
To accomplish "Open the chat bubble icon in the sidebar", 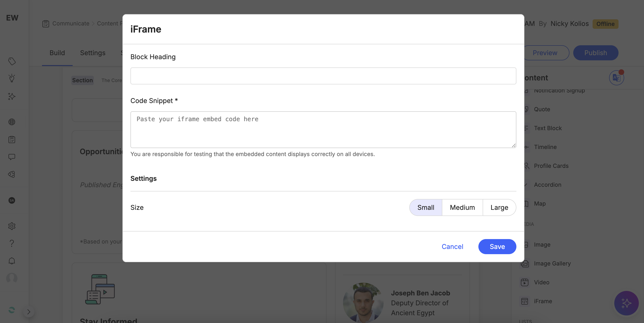I will coord(12,157).
